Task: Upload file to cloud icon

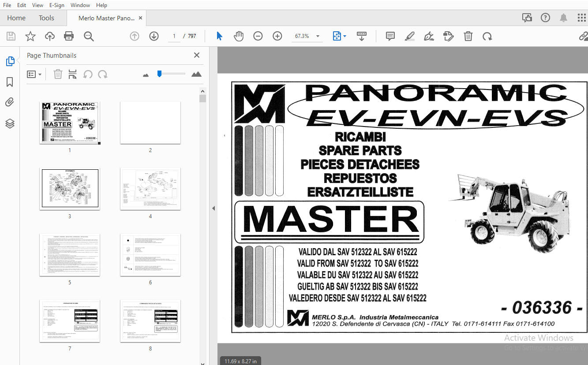Action: [x=50, y=36]
